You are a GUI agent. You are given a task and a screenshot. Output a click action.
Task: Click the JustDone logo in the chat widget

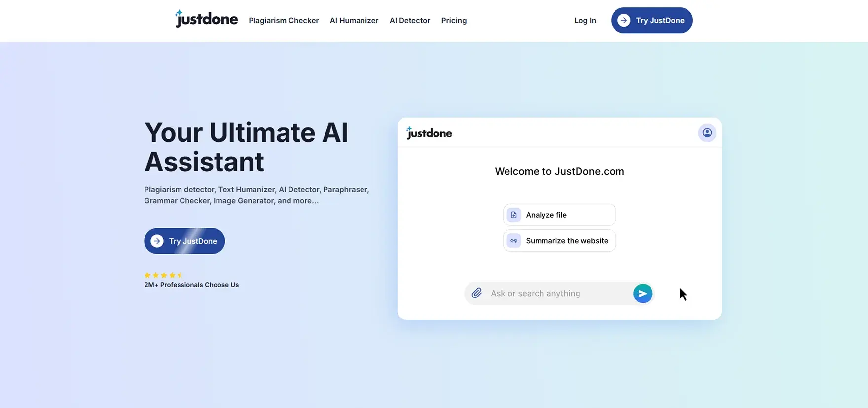pyautogui.click(x=429, y=133)
